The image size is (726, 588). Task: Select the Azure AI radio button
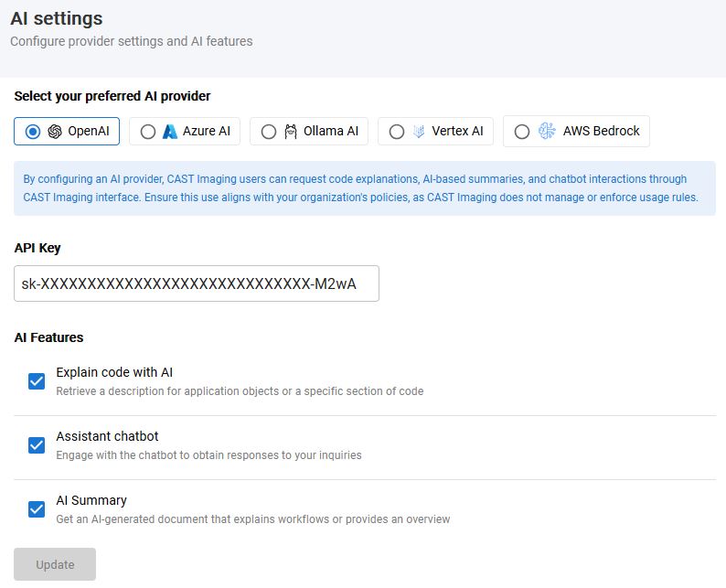tap(148, 132)
